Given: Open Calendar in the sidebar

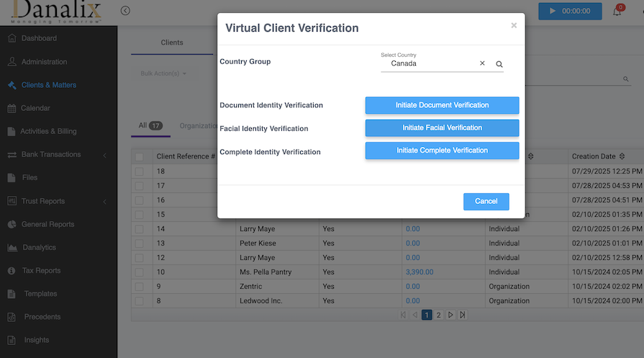Looking at the screenshot, I should pos(35,108).
